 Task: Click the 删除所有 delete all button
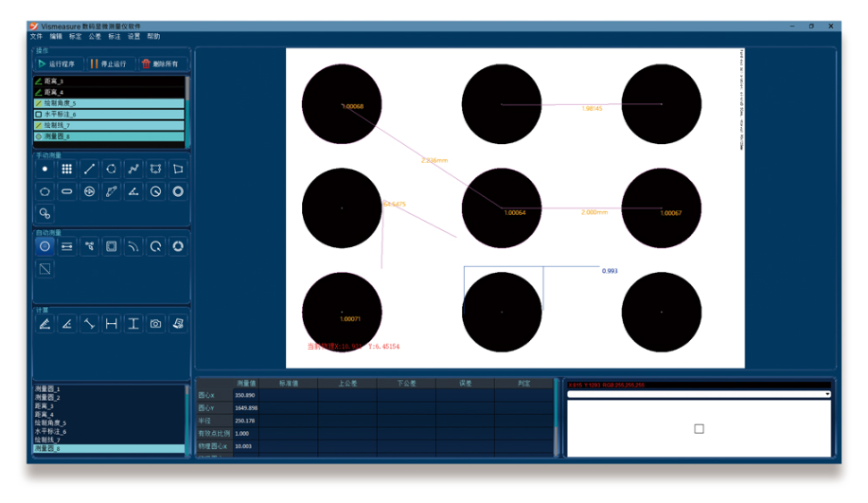(x=159, y=64)
